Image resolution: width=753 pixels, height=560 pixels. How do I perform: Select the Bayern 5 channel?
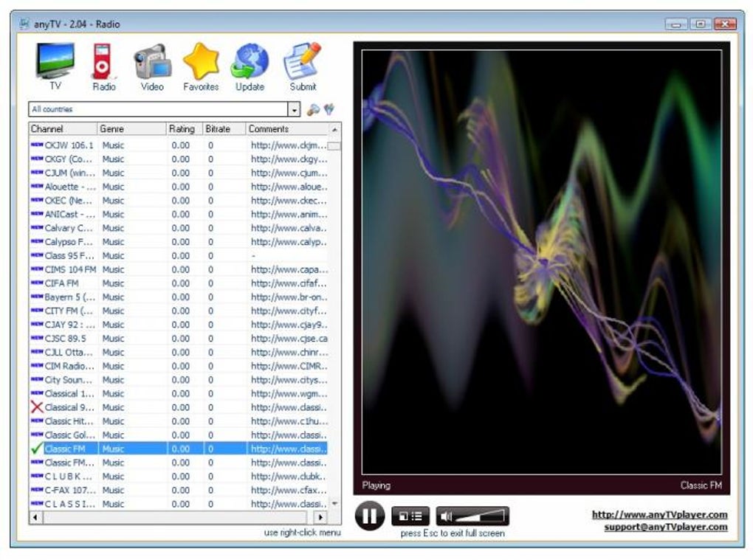point(179,297)
